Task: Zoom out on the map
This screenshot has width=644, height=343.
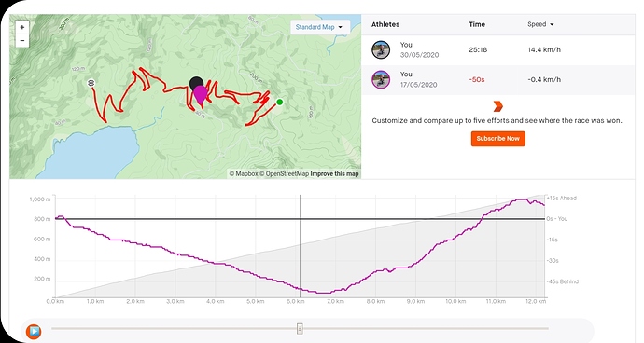Action: tap(22, 41)
